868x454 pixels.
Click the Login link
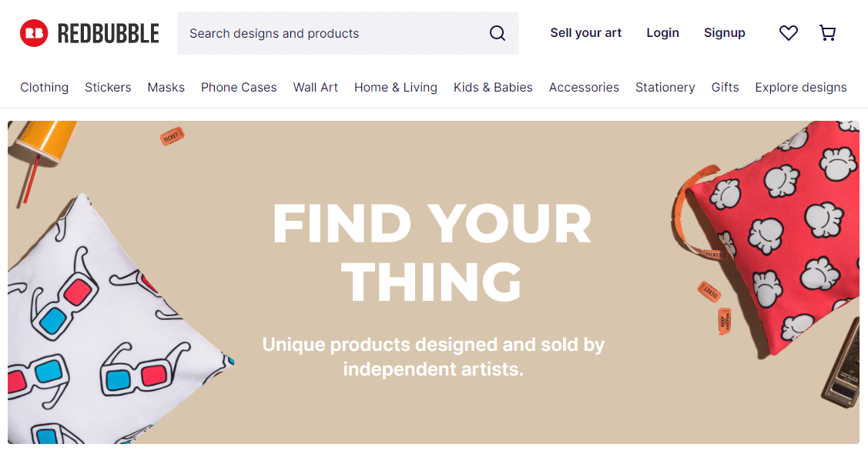coord(662,33)
